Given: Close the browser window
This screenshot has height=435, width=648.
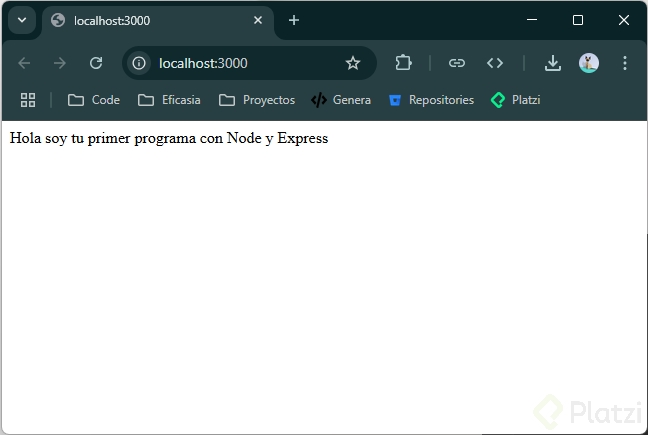Looking at the screenshot, I should (624, 20).
